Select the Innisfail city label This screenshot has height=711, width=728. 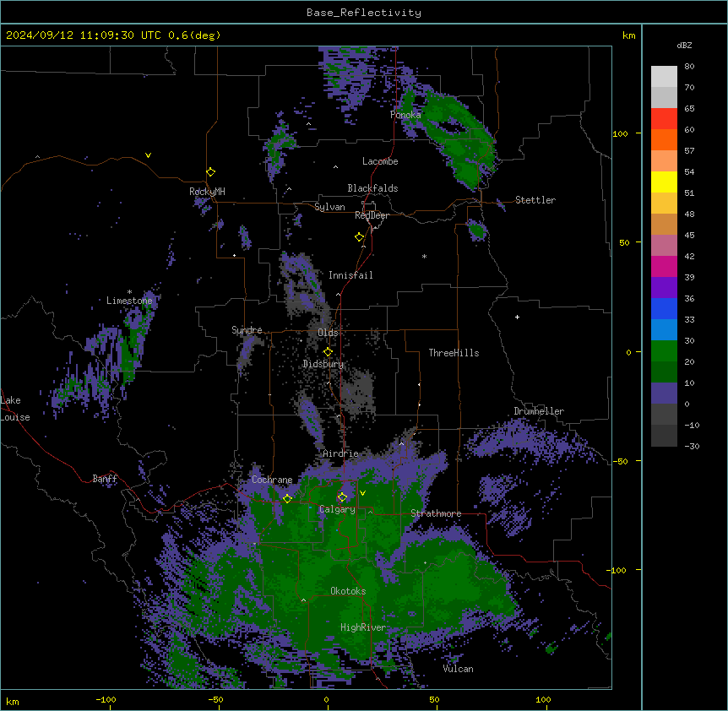(350, 275)
